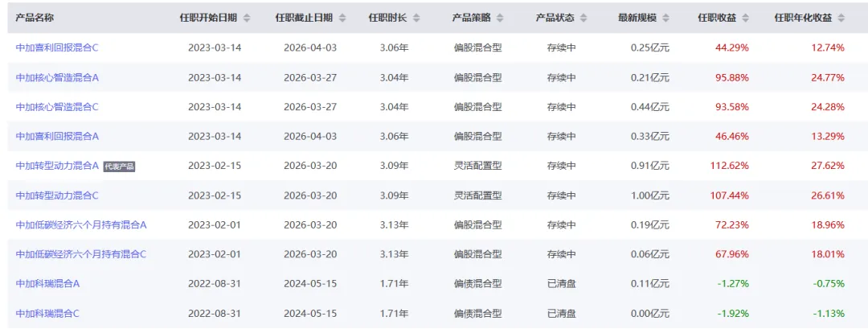Open fund 中加核心智造混合A
Viewport: 868px width, 329px height.
click(57, 77)
